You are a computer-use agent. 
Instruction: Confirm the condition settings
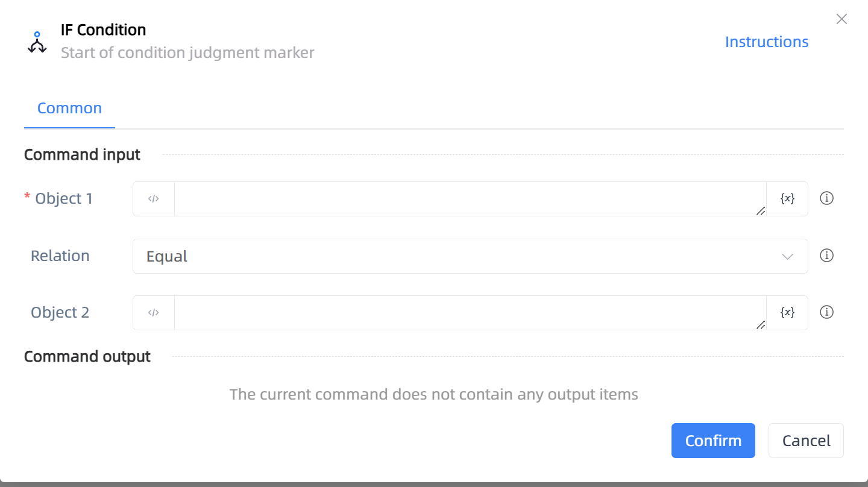pos(713,441)
